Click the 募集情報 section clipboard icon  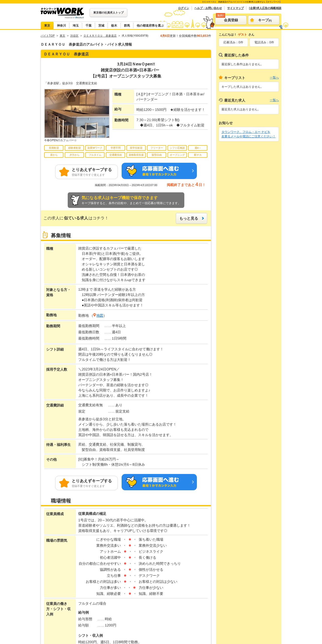[45, 235]
